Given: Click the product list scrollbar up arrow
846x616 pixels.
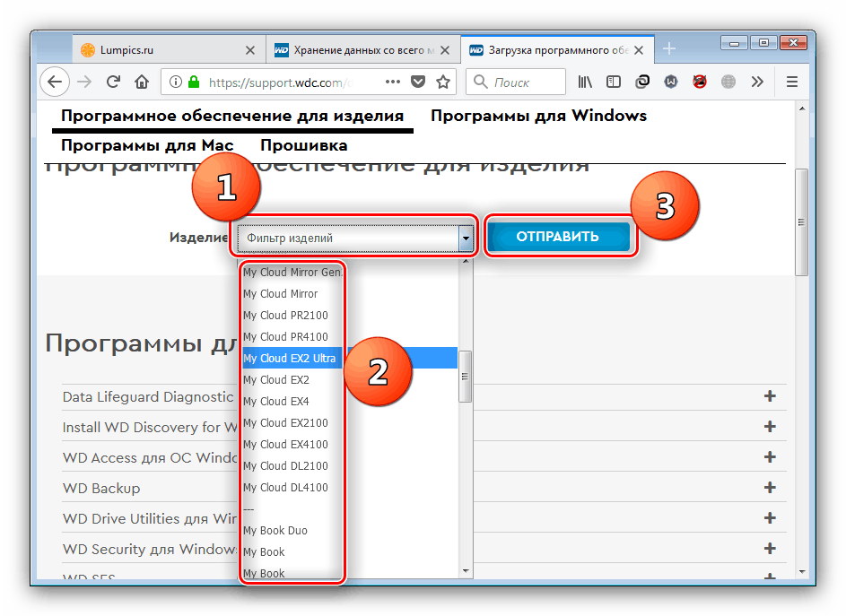Looking at the screenshot, I should [466, 262].
